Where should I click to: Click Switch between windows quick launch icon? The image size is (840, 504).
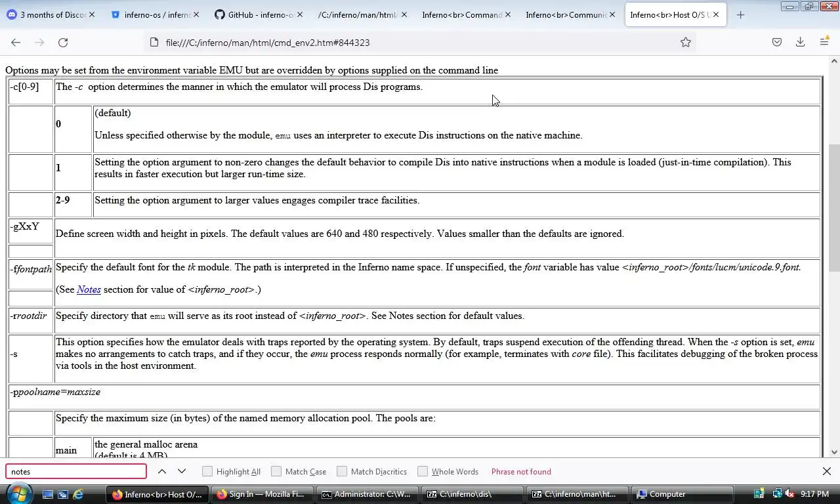tap(63, 494)
